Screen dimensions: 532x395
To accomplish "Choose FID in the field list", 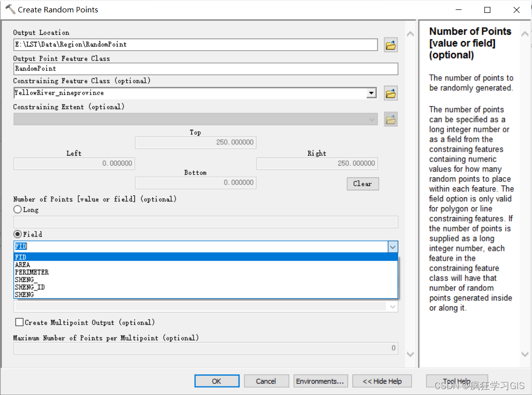I will (x=206, y=257).
